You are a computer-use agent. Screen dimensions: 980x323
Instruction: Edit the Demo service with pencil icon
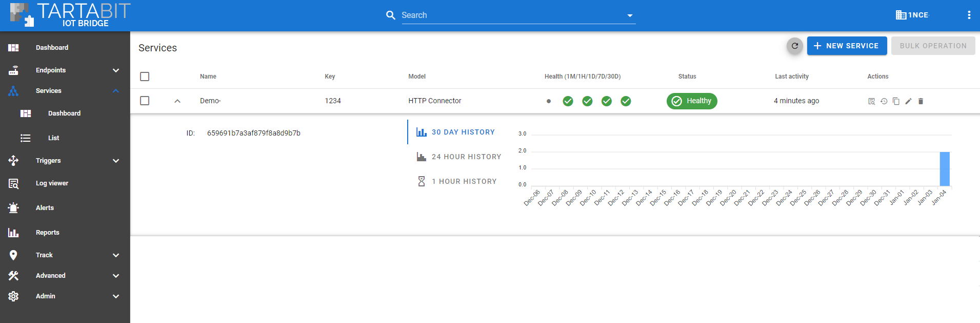(908, 101)
